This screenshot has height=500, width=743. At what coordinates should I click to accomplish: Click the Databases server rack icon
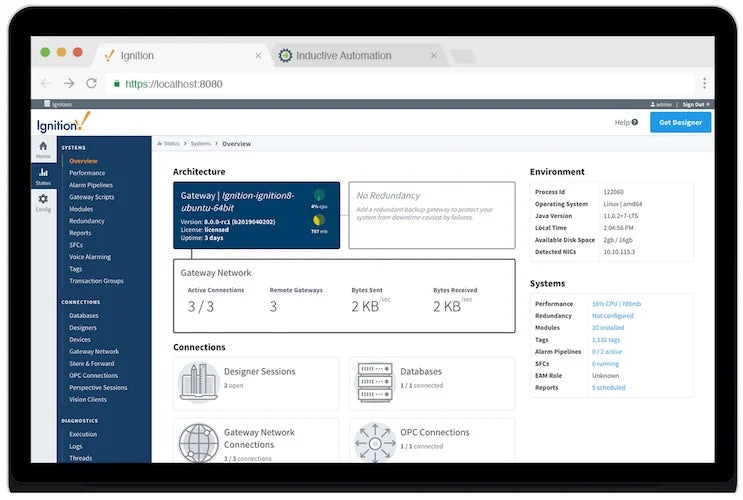(375, 382)
